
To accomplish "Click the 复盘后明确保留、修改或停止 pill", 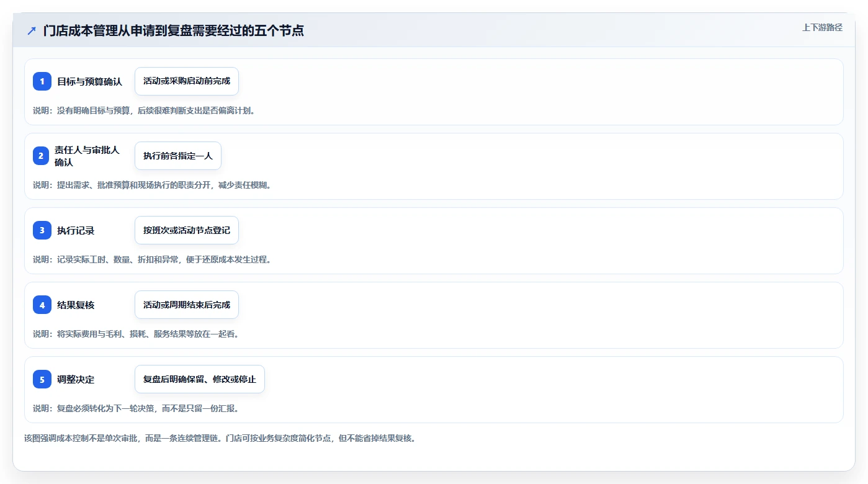I will pos(200,379).
